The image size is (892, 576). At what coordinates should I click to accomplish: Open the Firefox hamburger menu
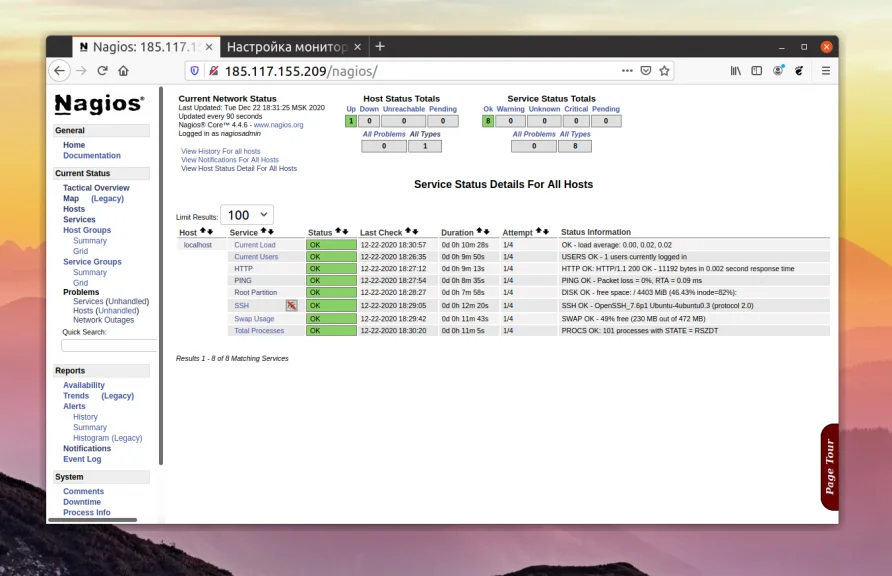[x=825, y=71]
